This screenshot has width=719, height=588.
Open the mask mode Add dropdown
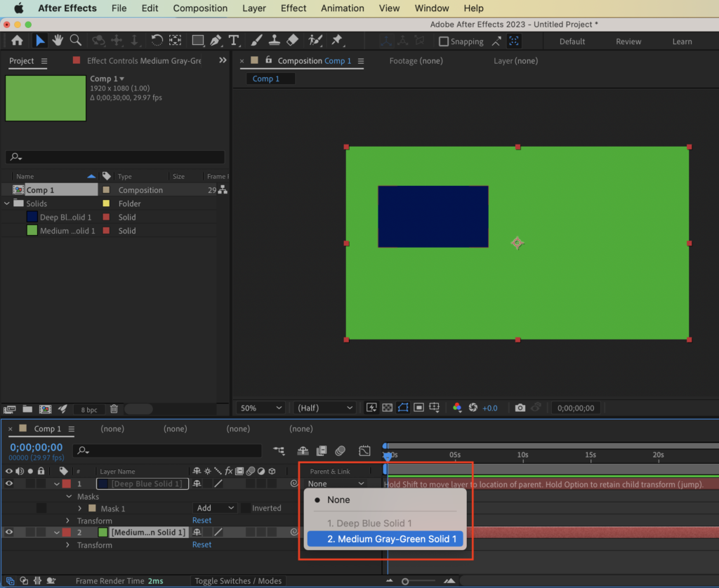[216, 508]
